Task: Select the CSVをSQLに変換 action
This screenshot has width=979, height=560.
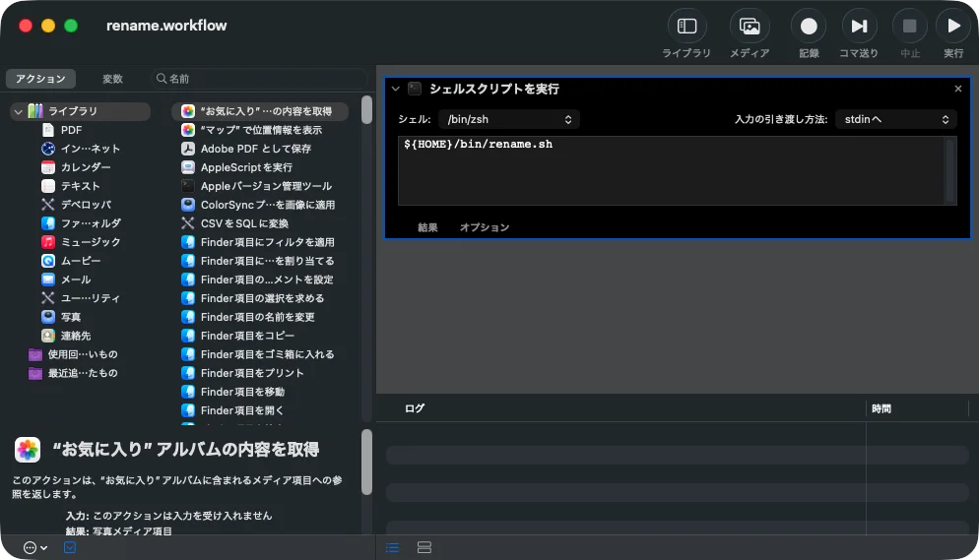Action: [x=244, y=223]
